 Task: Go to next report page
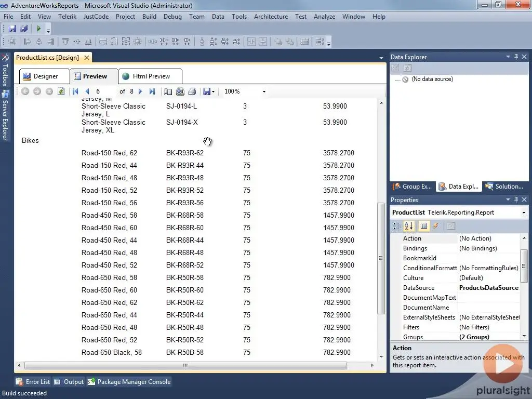coord(140,91)
